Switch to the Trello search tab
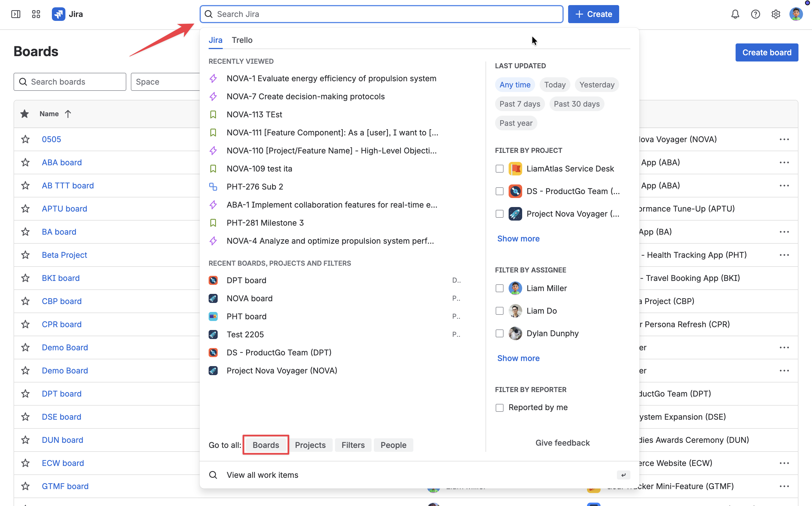Screen dimensions: 812x506 [x=242, y=40]
